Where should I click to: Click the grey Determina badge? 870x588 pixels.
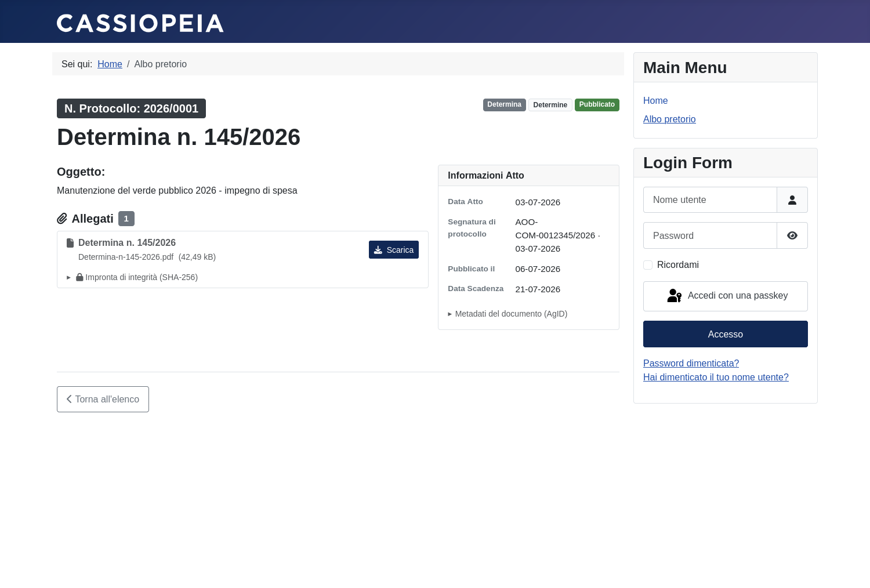[505, 105]
